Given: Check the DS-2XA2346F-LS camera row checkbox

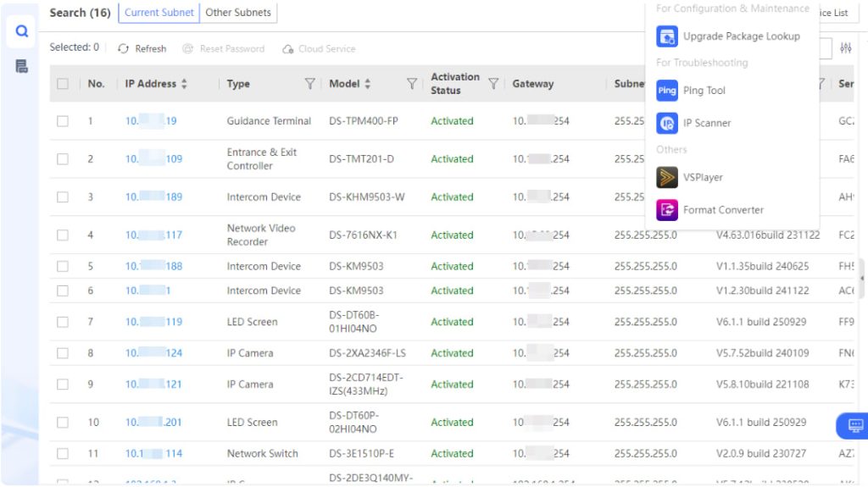Looking at the screenshot, I should coord(63,353).
